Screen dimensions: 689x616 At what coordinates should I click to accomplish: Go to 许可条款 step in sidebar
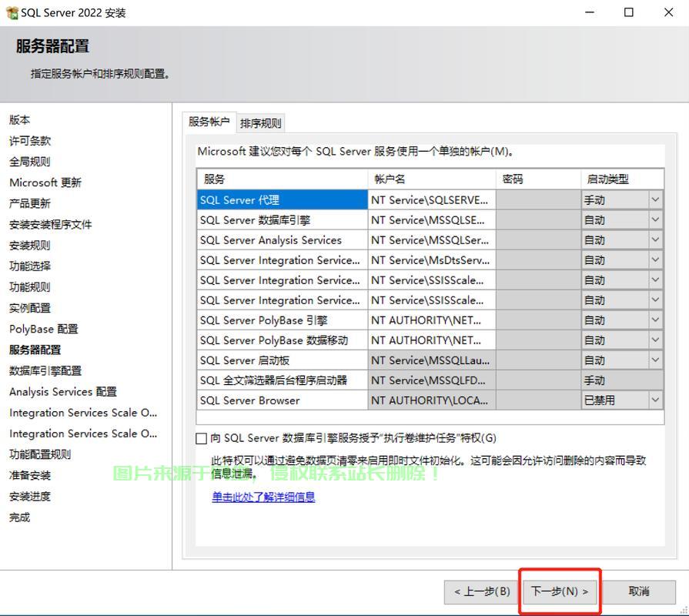[30, 141]
